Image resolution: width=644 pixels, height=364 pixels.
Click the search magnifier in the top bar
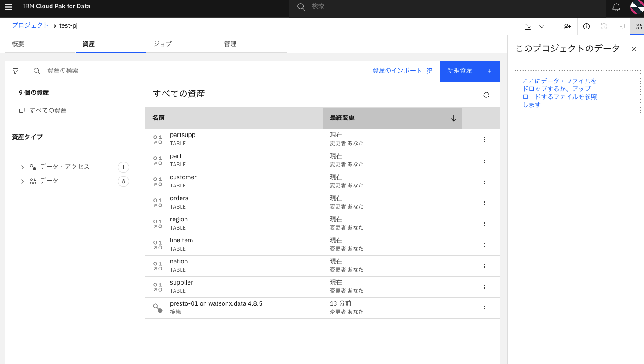point(301,7)
